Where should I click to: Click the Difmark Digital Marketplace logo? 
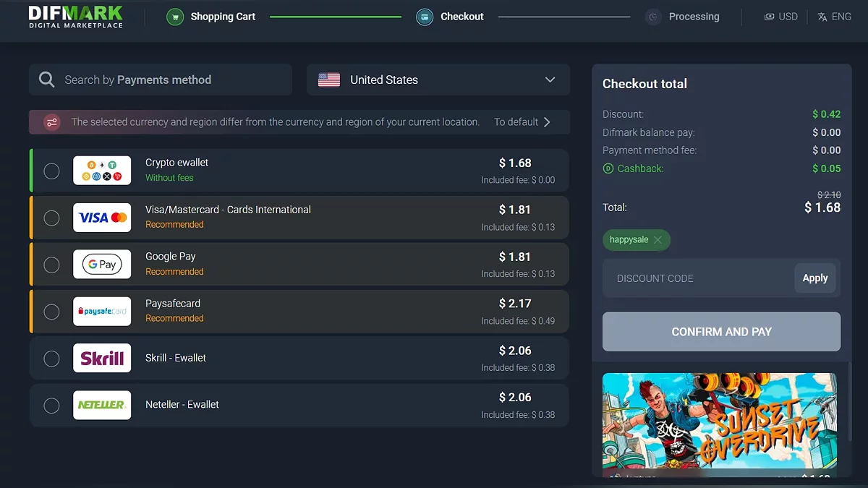tap(75, 17)
